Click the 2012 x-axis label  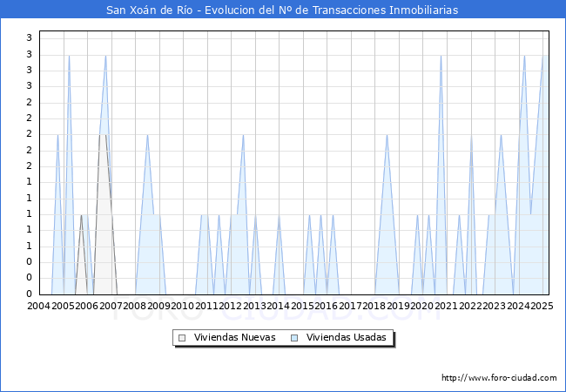pos(230,306)
